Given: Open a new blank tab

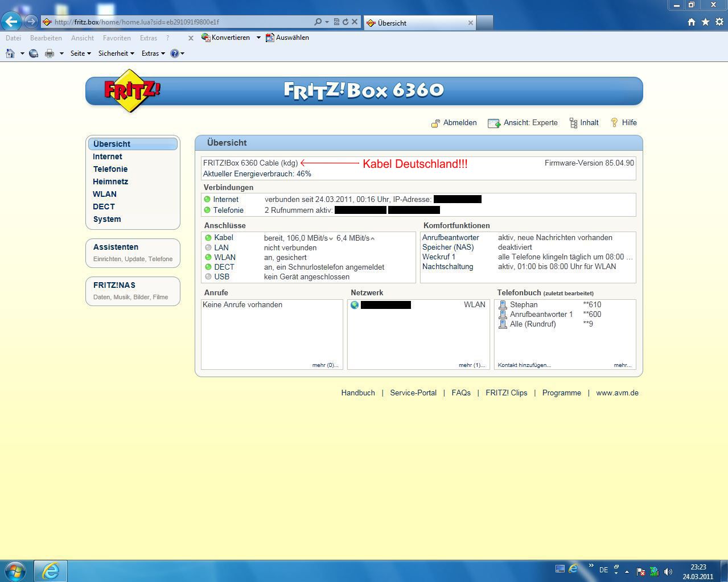Looking at the screenshot, I should pos(484,23).
